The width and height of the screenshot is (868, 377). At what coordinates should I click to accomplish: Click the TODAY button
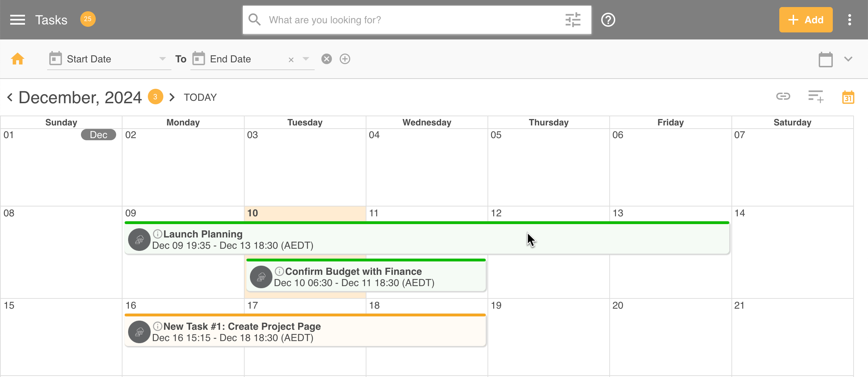(x=200, y=97)
